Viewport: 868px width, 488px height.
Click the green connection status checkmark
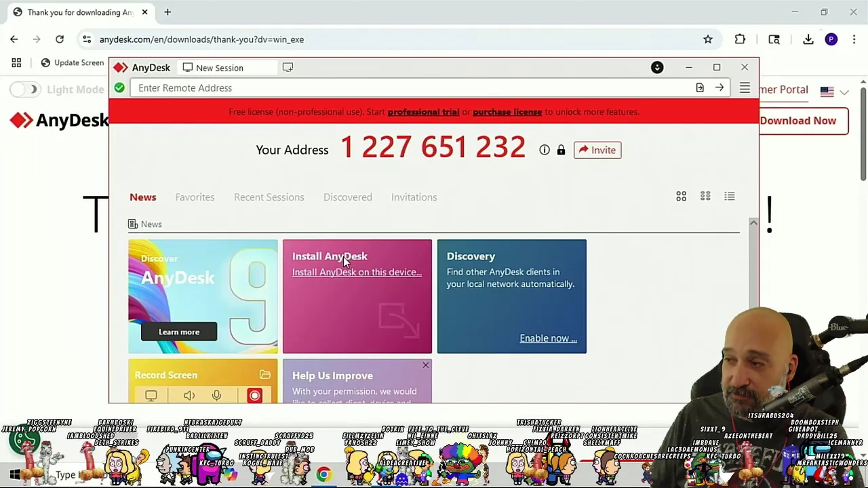pos(119,87)
